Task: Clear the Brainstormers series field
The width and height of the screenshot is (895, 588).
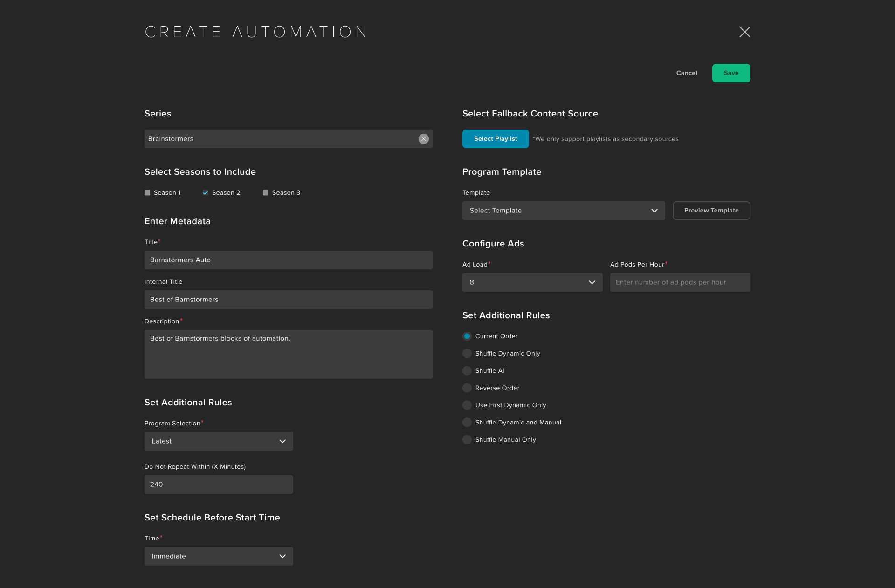Action: pos(423,139)
